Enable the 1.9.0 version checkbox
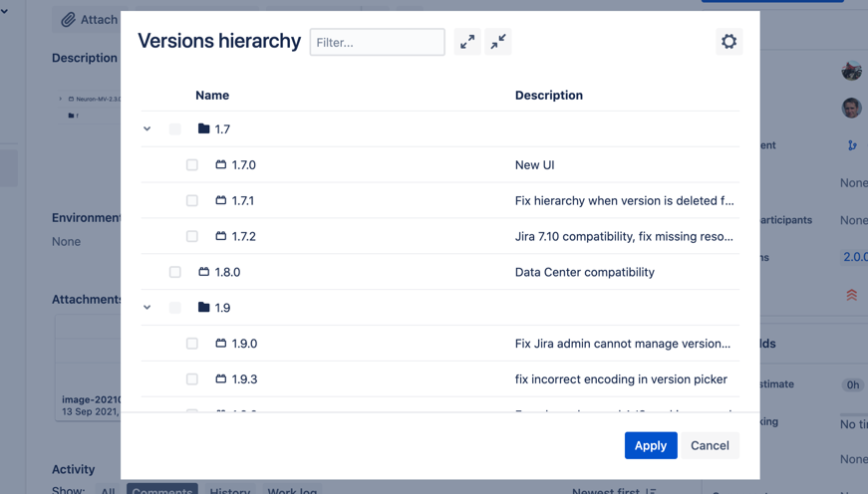 [x=192, y=344]
